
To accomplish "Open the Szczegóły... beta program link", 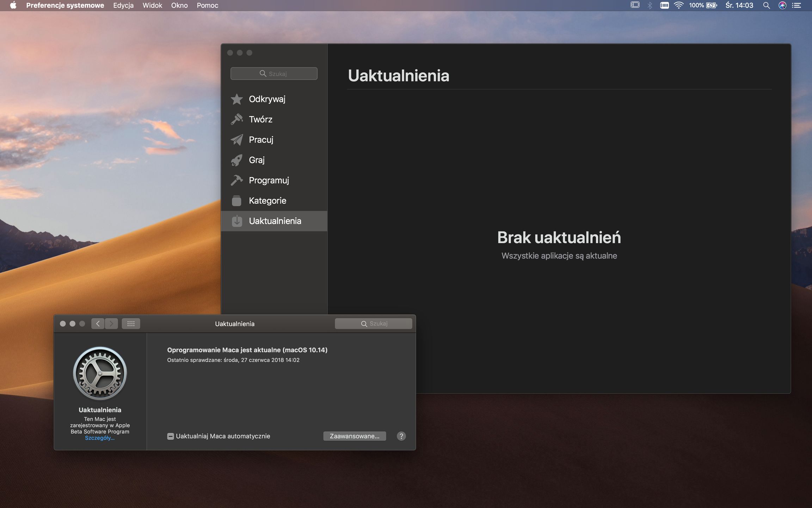I will pyautogui.click(x=100, y=438).
